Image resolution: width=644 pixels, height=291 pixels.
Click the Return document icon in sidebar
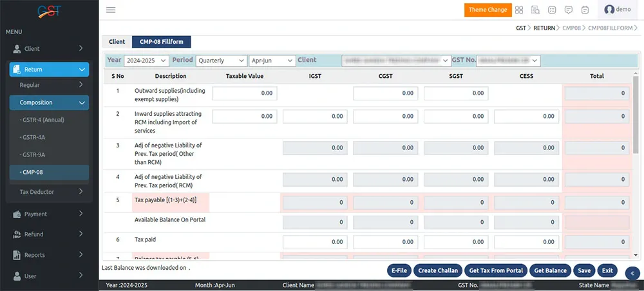(x=17, y=70)
